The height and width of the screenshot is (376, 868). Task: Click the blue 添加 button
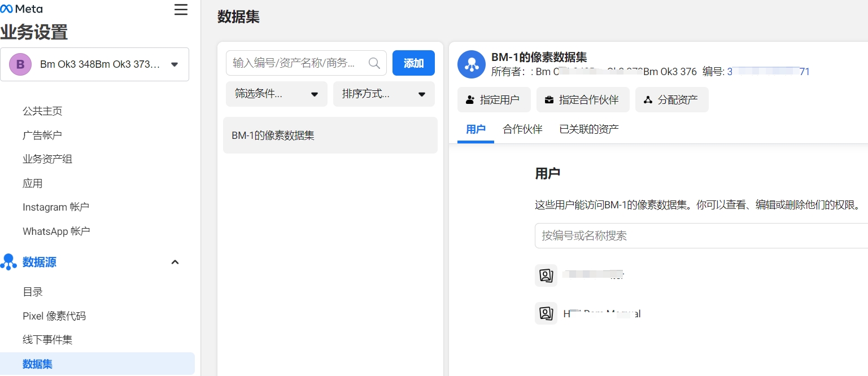413,63
